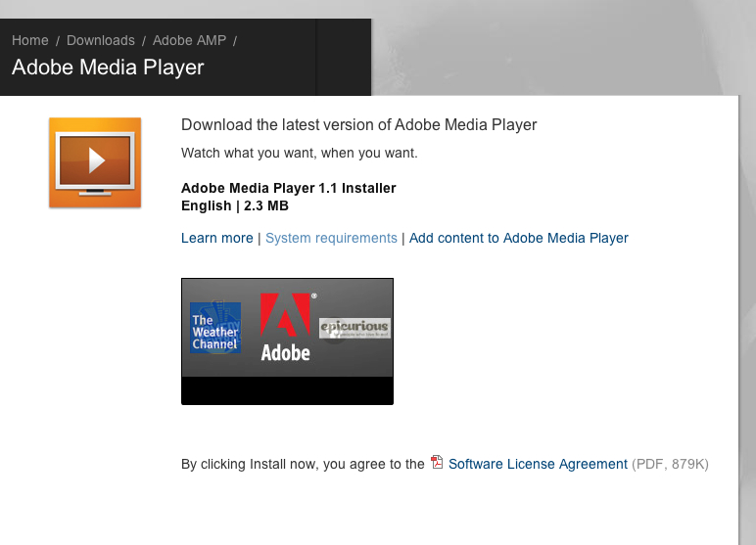Click 'By clicking Install now, you agree to the' text
Viewport: 756px width, 545px height.
tap(303, 464)
